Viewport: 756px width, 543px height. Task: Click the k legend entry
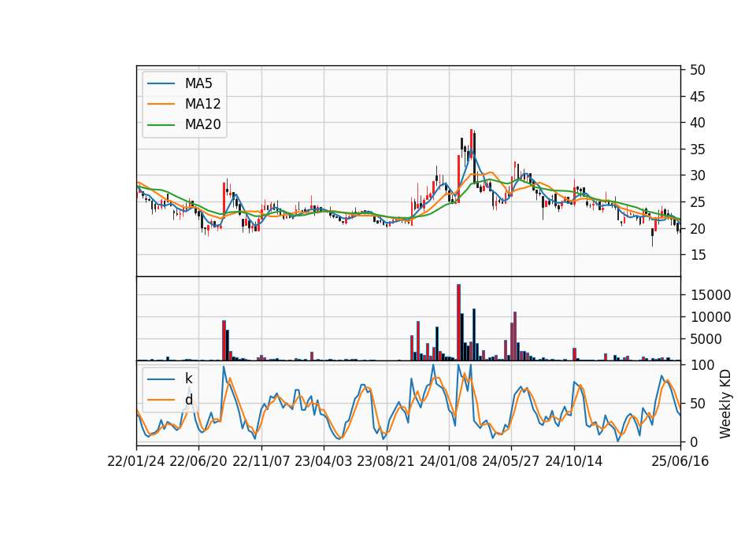coord(188,379)
